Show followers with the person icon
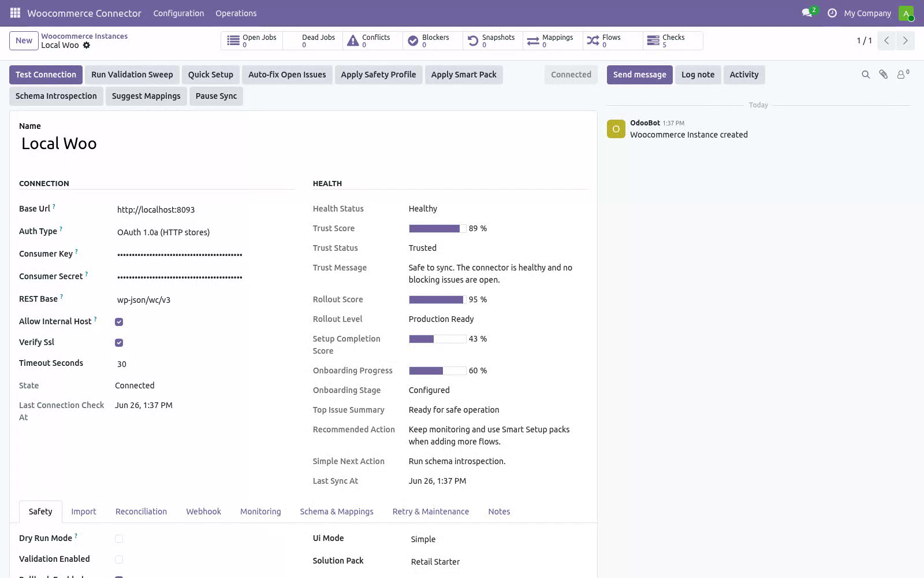Screen dimensions: 924x578 [x=902, y=74]
